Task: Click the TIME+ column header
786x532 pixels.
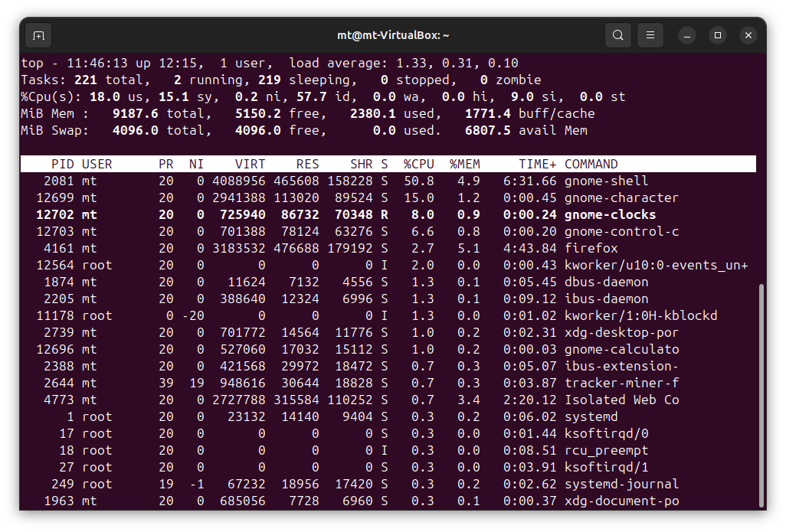Action: coord(537,164)
